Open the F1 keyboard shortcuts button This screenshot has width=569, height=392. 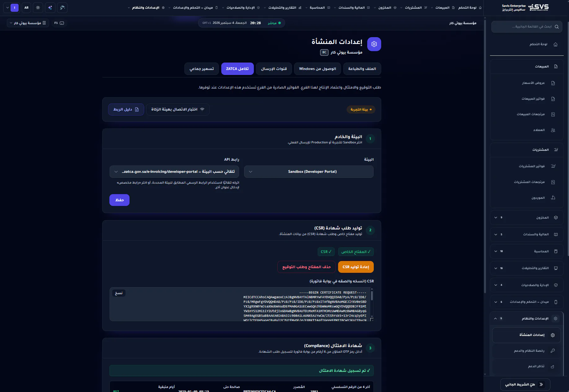point(59,23)
